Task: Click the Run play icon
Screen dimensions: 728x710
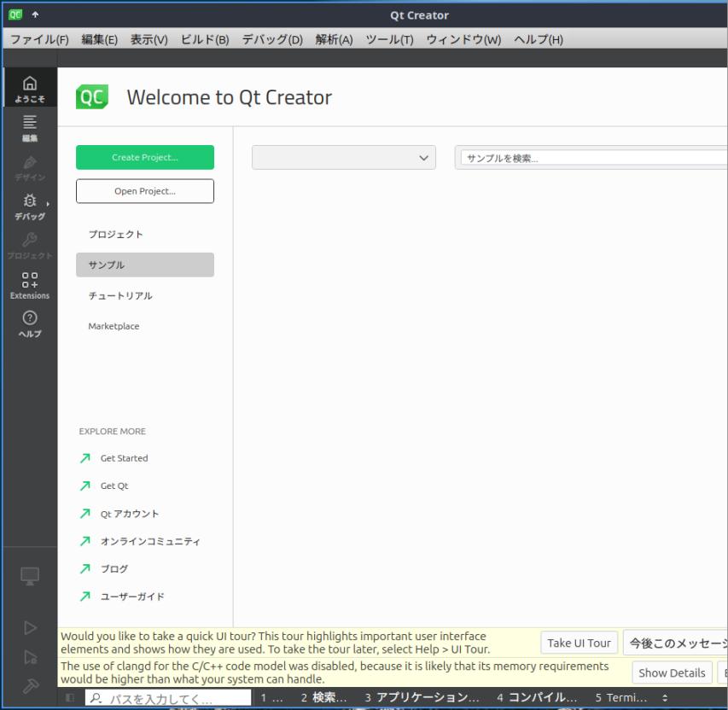Action: click(x=30, y=628)
